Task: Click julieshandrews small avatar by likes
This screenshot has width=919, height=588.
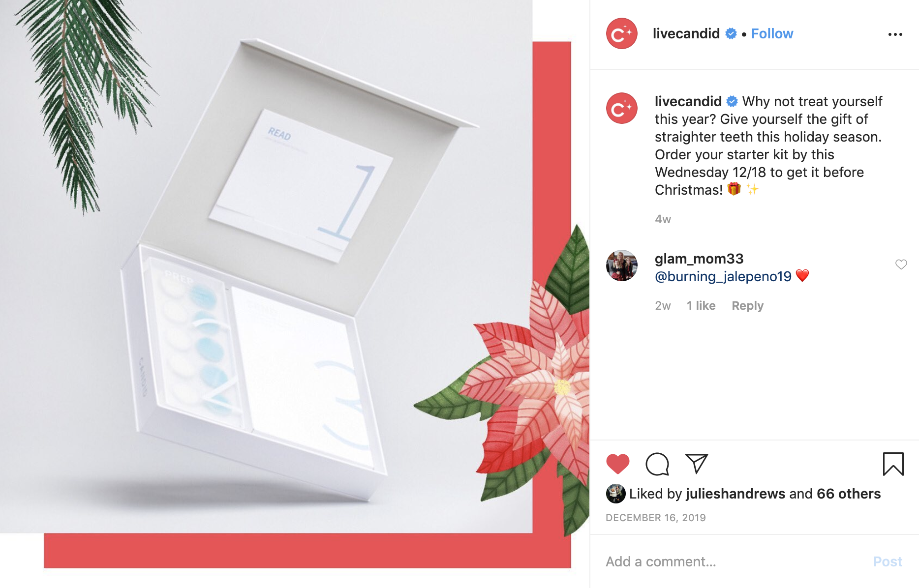Action: (615, 494)
